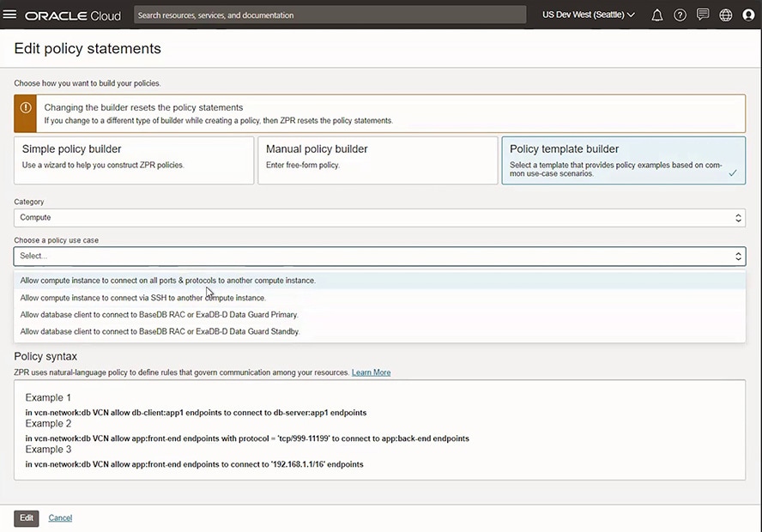This screenshot has height=532, width=762.
Task: Open the policy use case dropdown
Action: (x=379, y=256)
